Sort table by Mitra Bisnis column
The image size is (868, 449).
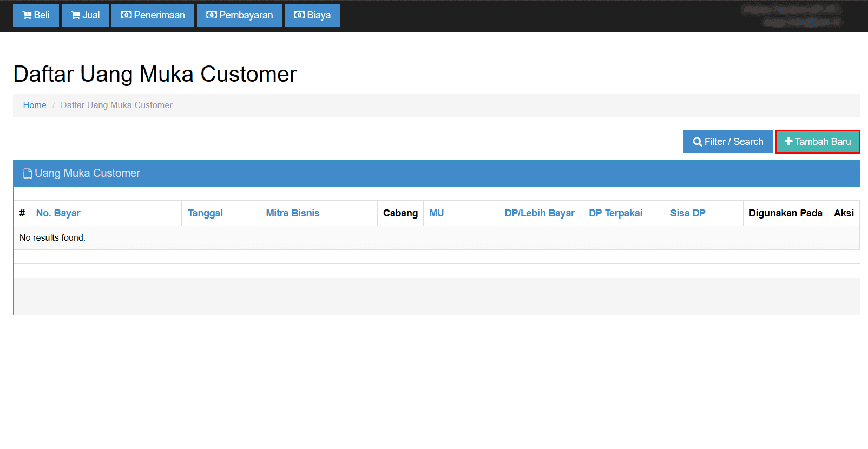(x=293, y=213)
